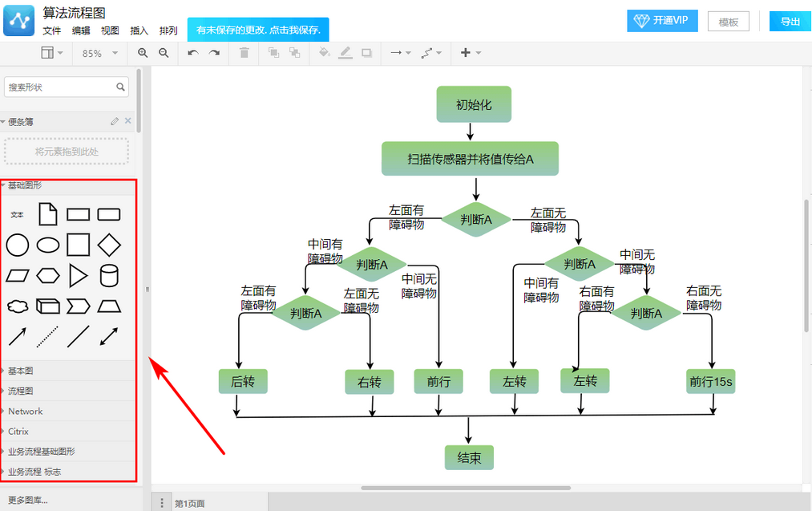Click the horizontal canvas scrollbar
The image size is (812, 511).
tap(466, 488)
